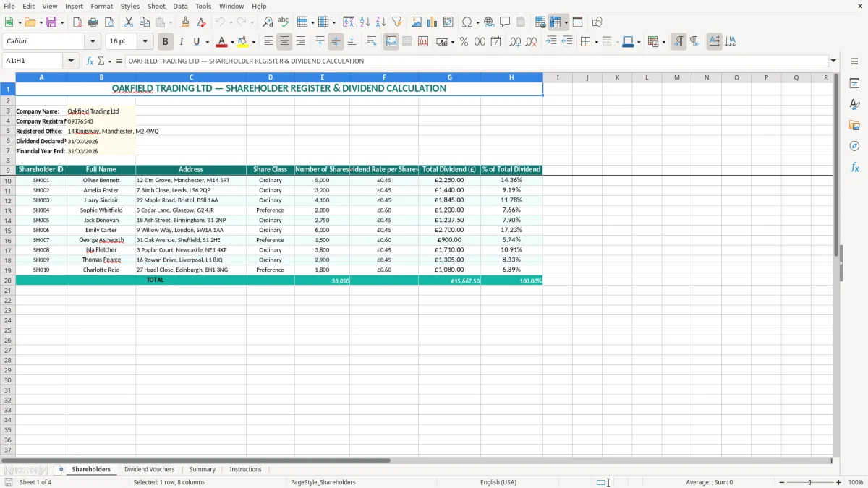
Task: Click PageStyle_Shareholders in status bar
Action: pos(323,482)
